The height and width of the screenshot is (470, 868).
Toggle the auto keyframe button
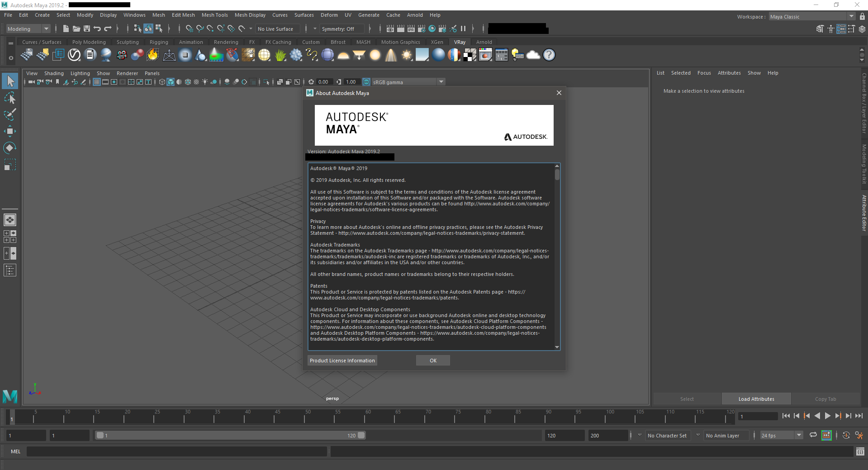pyautogui.click(x=846, y=435)
